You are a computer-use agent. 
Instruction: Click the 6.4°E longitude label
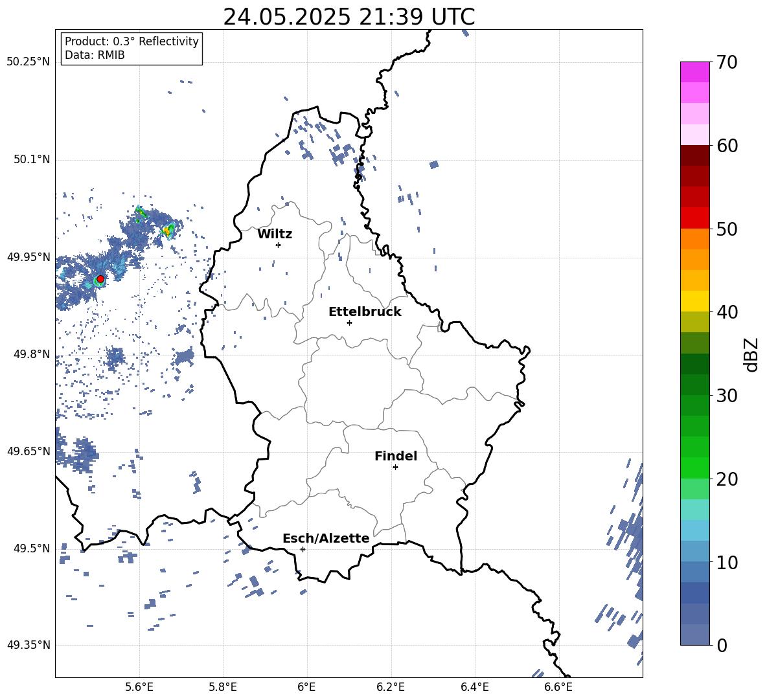(474, 687)
